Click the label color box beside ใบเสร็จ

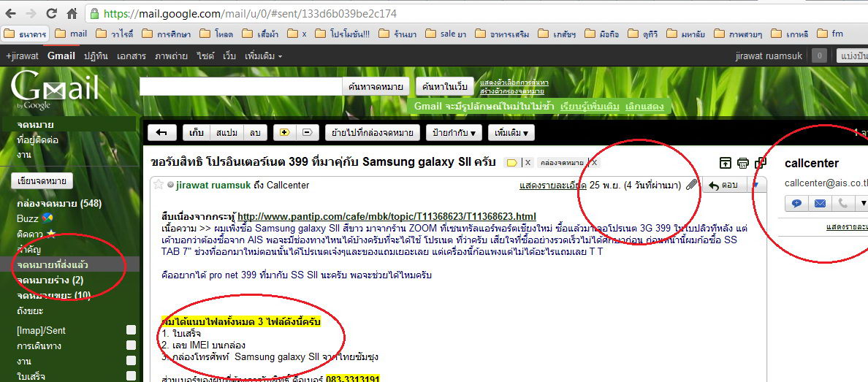coord(131,376)
